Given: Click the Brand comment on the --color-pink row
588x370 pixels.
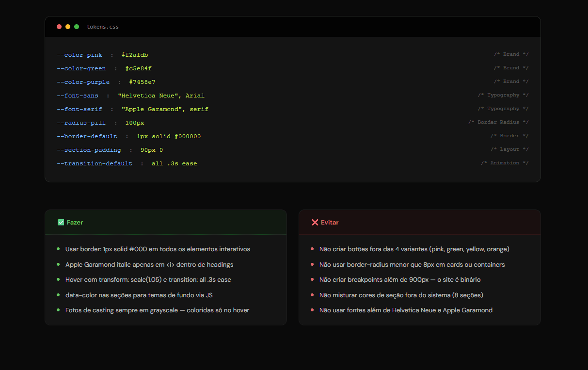Looking at the screenshot, I should [511, 54].
